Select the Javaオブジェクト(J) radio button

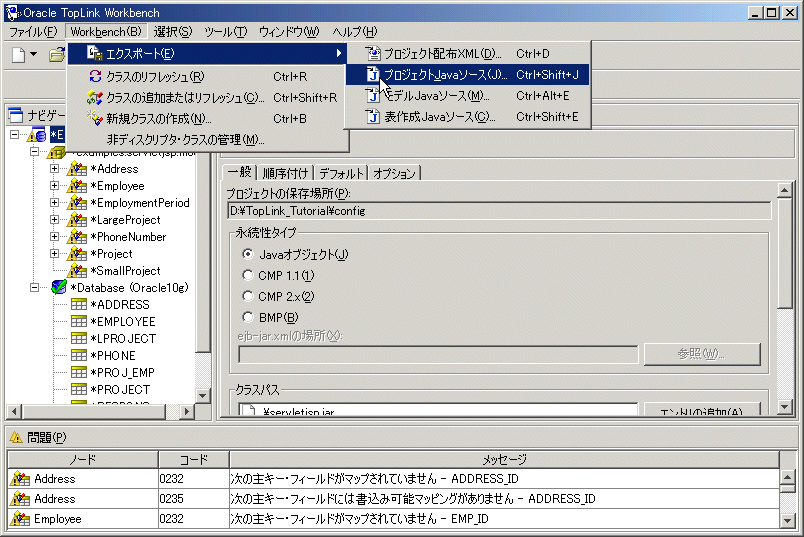[x=248, y=254]
